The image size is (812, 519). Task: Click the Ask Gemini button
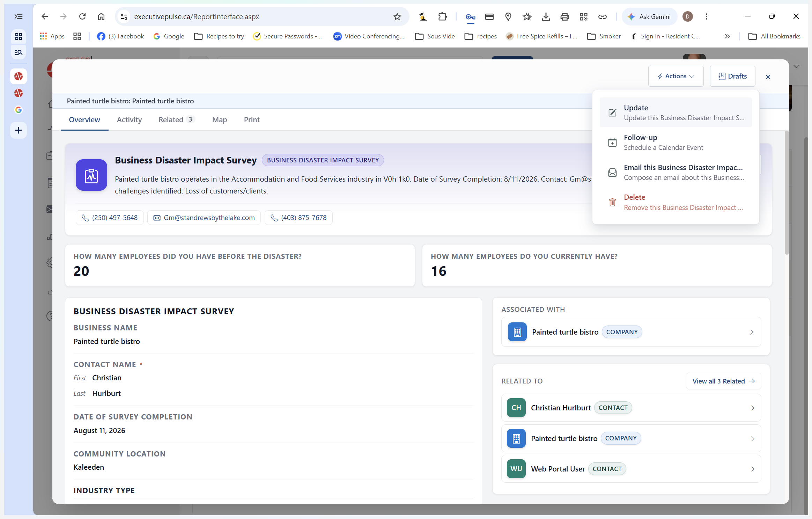tap(649, 16)
